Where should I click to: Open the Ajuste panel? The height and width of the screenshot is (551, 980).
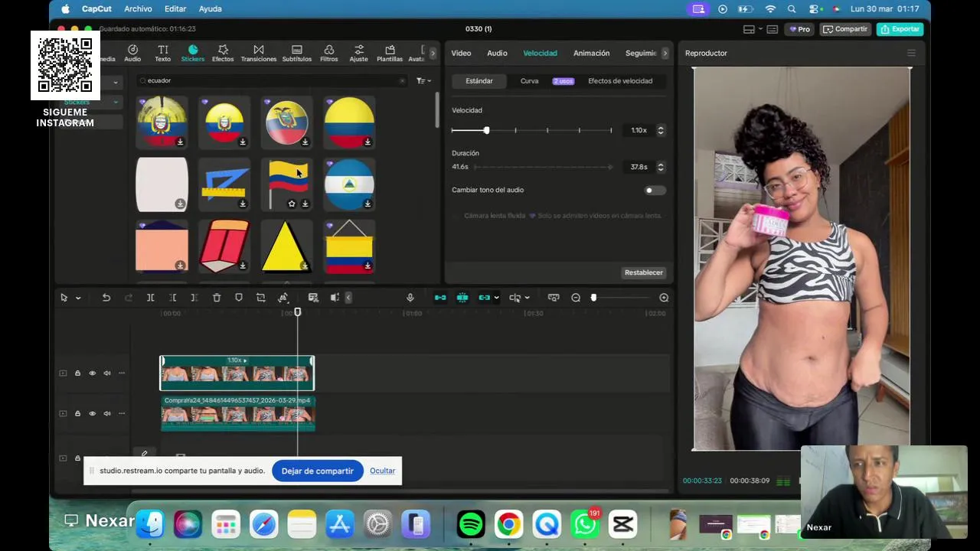tap(358, 53)
